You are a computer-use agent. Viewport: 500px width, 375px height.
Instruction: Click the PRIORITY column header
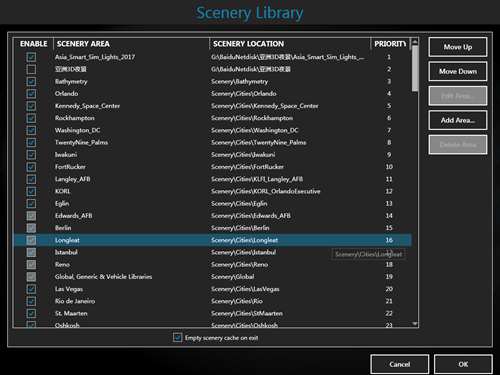(390, 44)
